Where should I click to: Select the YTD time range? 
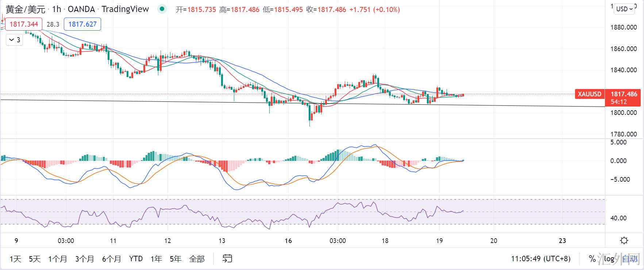coord(136,259)
